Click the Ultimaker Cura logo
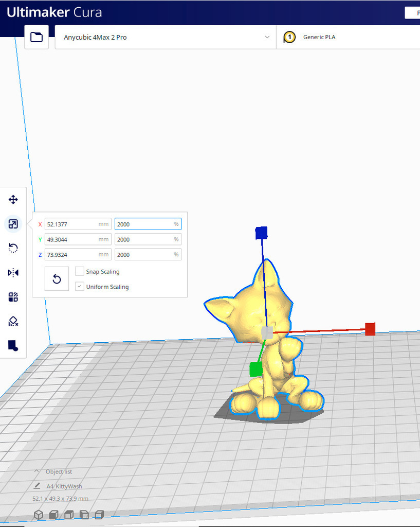 pos(54,12)
